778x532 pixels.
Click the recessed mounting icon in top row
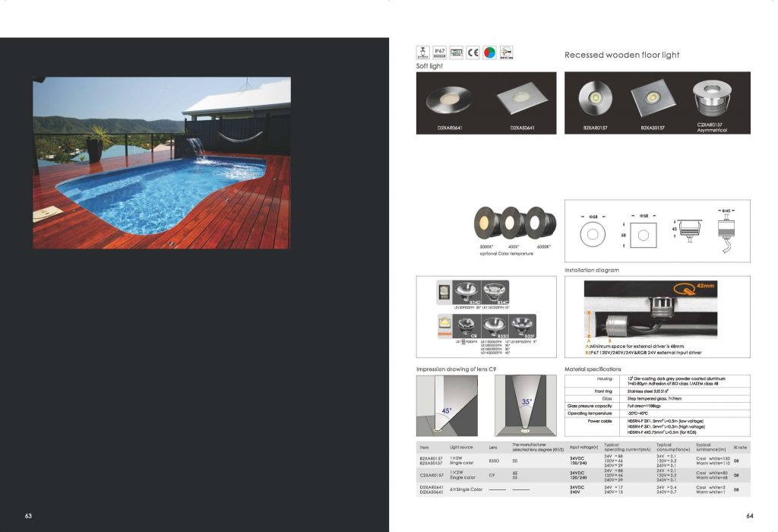(x=422, y=52)
